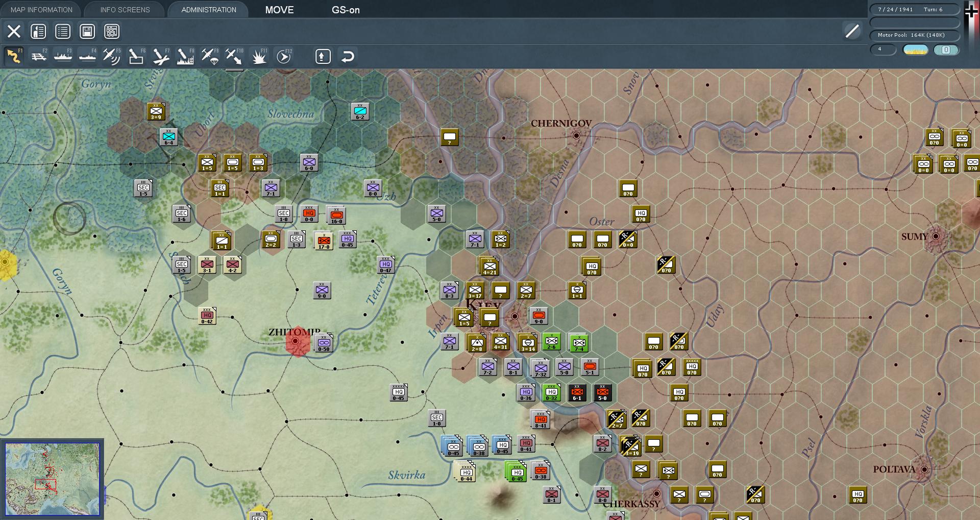Click the round diagonal-line toolbar button

[x=852, y=31]
